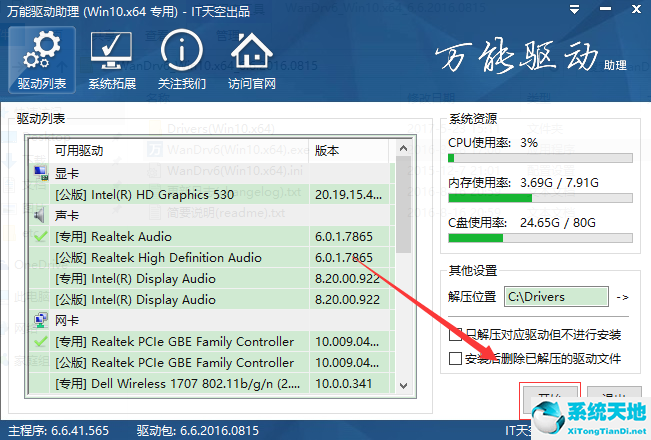This screenshot has height=440, width=651.
Task: Close the 万能驱动助理 window
Action: [636, 9]
